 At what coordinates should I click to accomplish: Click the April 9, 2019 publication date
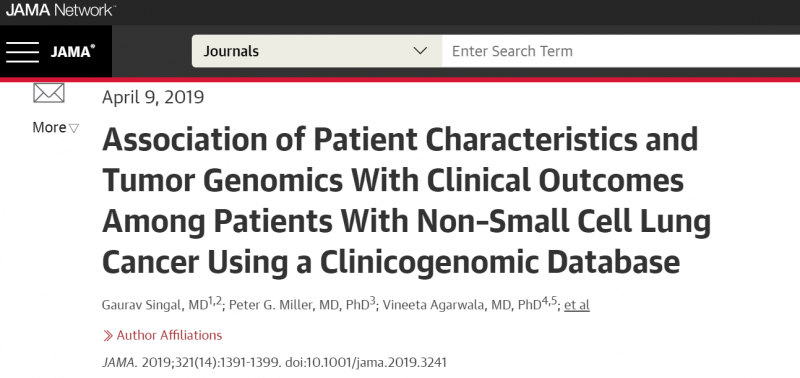(x=153, y=97)
